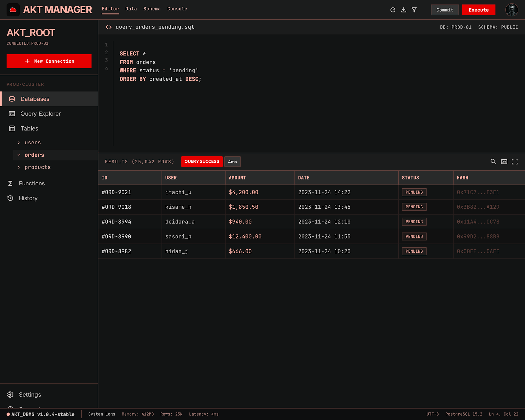Open Settings in the sidebar

coord(49,394)
